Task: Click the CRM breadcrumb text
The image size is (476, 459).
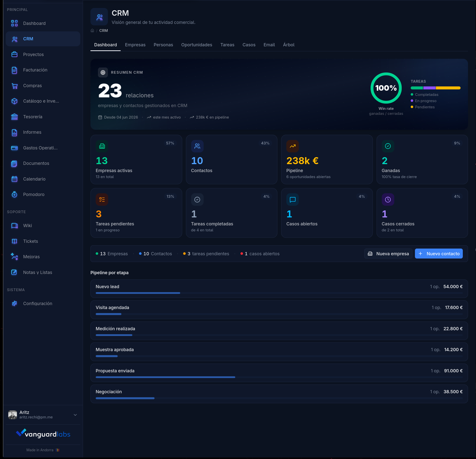Action: pos(103,31)
